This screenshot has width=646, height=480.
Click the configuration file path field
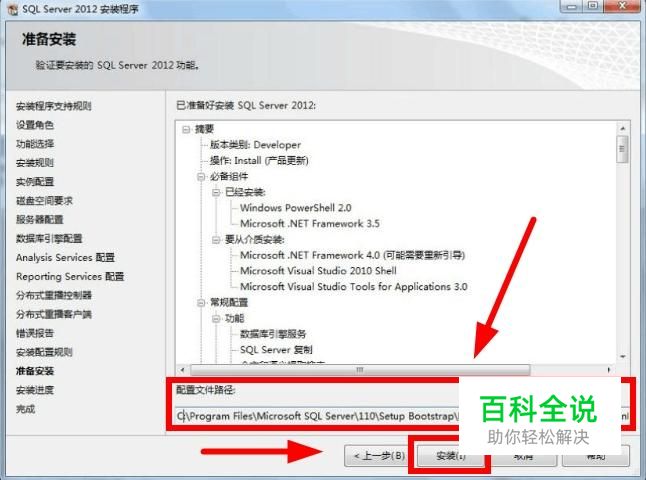[402, 416]
